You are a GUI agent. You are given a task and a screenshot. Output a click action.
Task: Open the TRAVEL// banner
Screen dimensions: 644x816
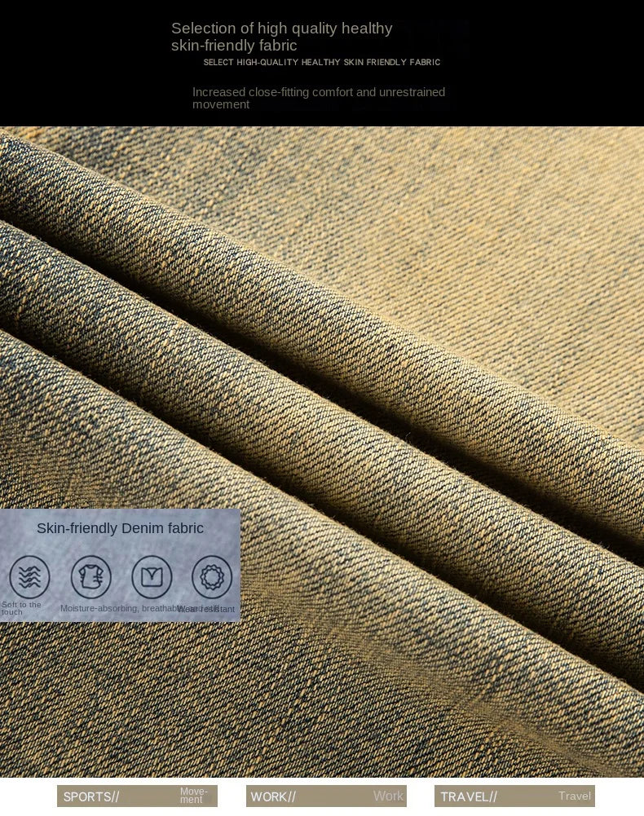coord(515,796)
